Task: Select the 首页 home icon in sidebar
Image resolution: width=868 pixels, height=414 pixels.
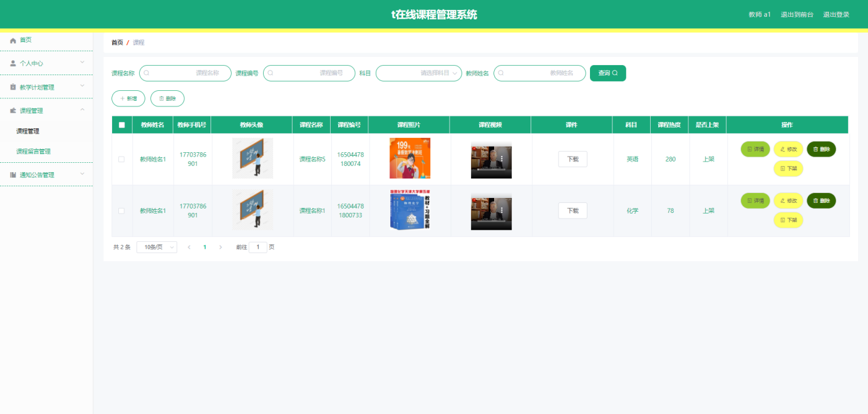Action: 12,39
